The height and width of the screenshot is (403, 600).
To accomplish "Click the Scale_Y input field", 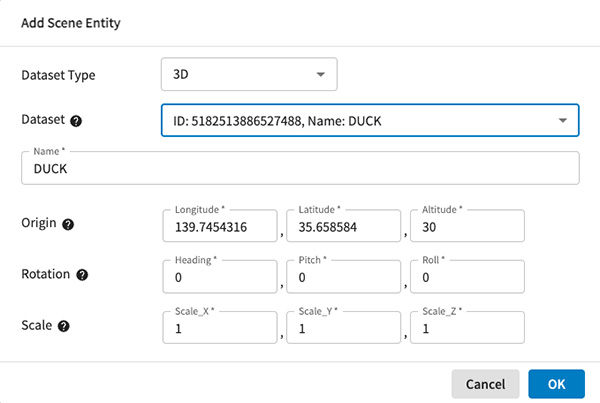I will pos(343,329).
